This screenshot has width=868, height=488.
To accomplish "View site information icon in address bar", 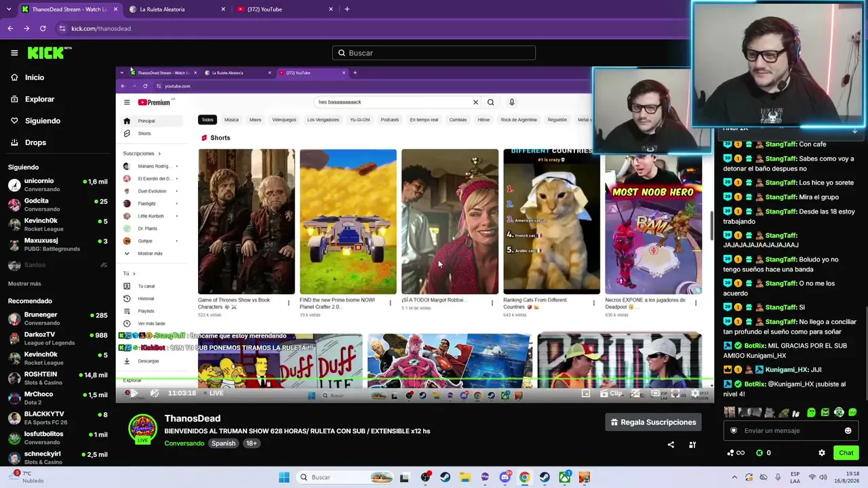I will click(62, 28).
